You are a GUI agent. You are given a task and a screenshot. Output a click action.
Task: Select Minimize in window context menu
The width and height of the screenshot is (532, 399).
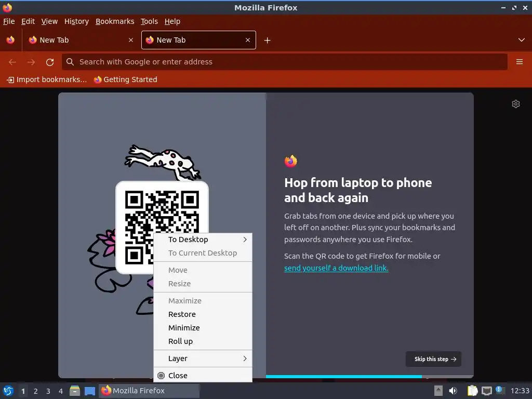(203, 328)
